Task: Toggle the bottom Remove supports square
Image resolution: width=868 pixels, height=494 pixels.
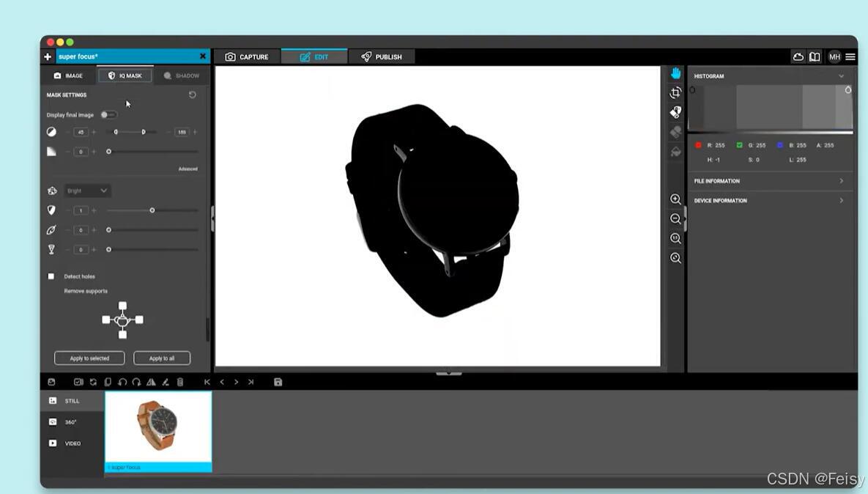Action: tap(122, 334)
